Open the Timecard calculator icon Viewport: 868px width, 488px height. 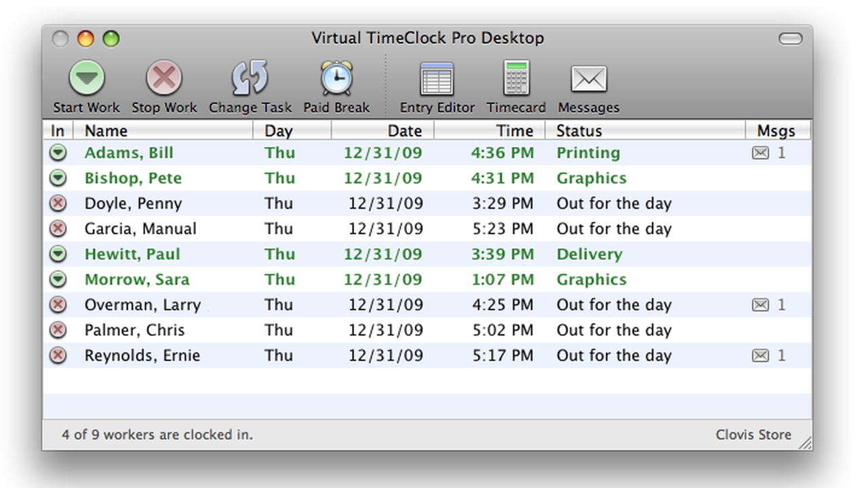click(x=516, y=78)
